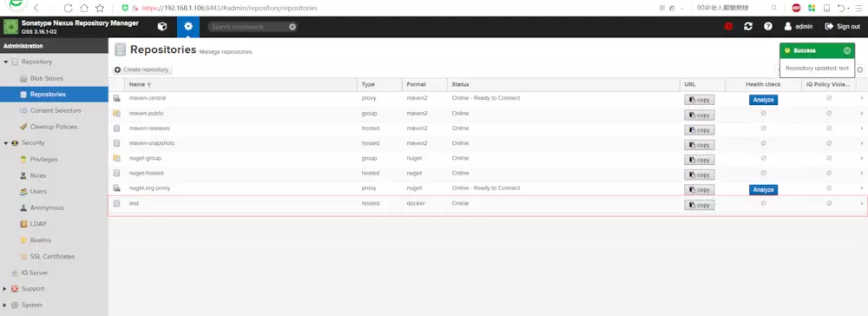
Task: Select the maven-public repository name
Action: (146, 114)
